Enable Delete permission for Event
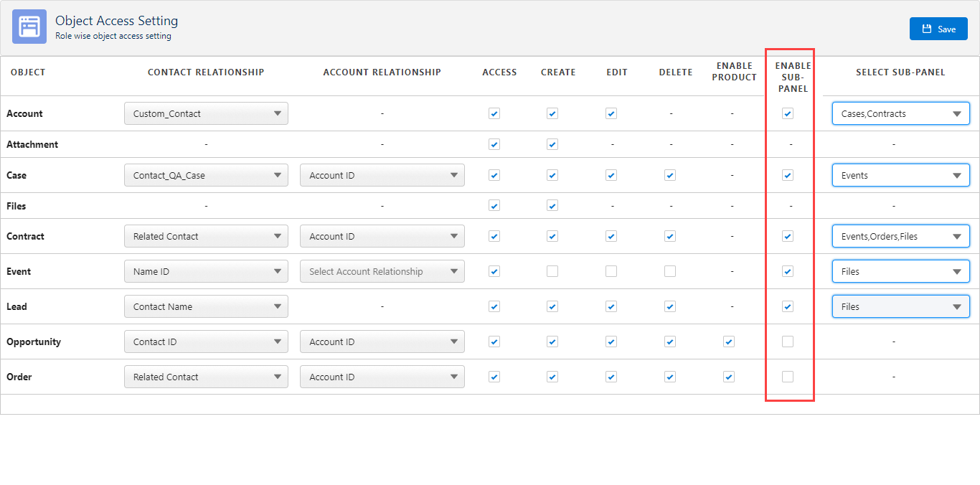 click(670, 271)
